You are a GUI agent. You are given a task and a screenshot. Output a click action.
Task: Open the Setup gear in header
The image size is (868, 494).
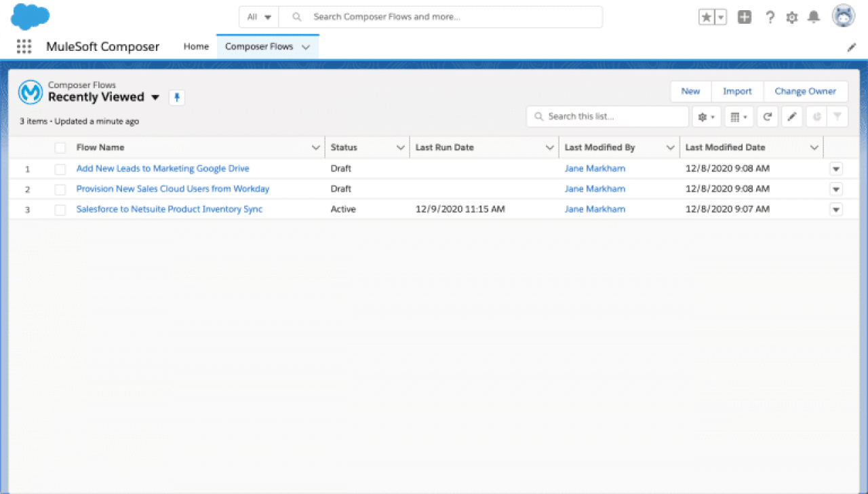point(791,18)
